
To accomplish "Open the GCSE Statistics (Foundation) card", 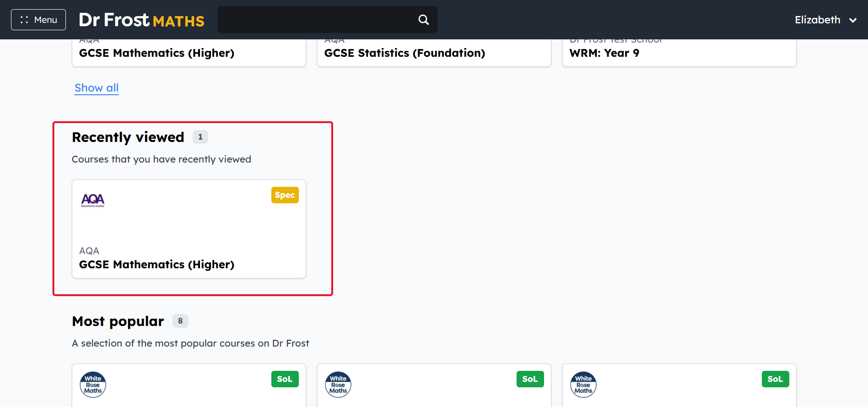I will (434, 53).
